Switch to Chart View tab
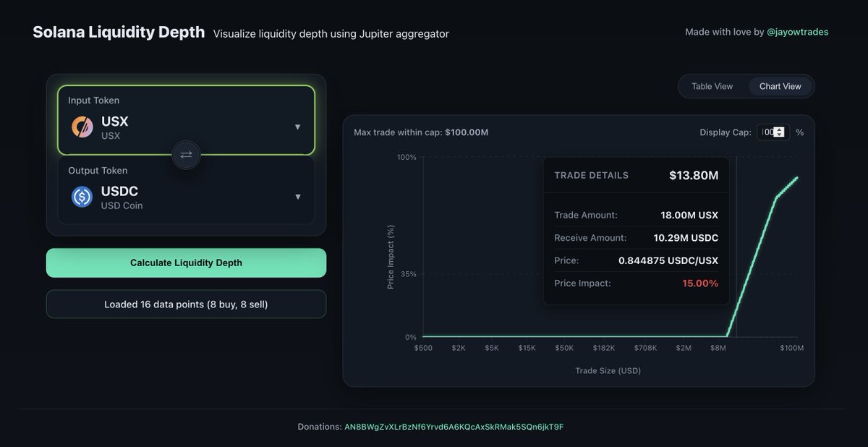Viewport: 868px width, 447px height. 780,86
